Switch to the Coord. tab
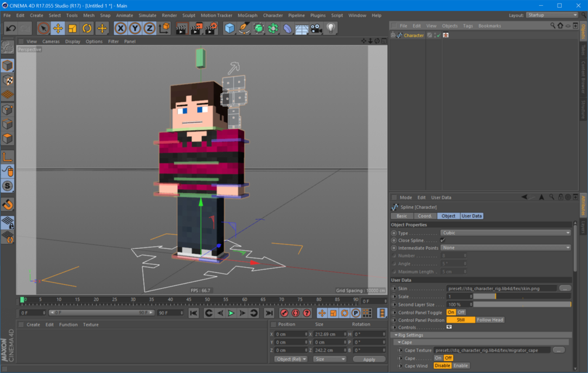Viewport: 588px width, 373px height. pyautogui.click(x=425, y=216)
